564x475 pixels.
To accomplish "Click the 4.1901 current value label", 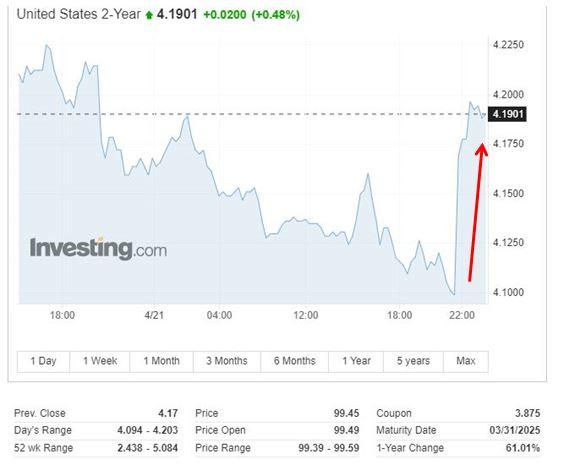I will coord(508,114).
